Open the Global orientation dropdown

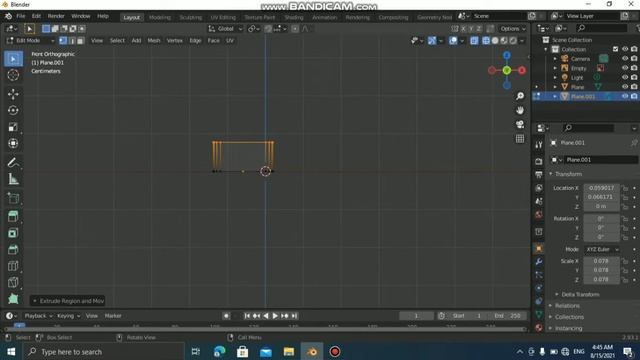pyautogui.click(x=225, y=29)
